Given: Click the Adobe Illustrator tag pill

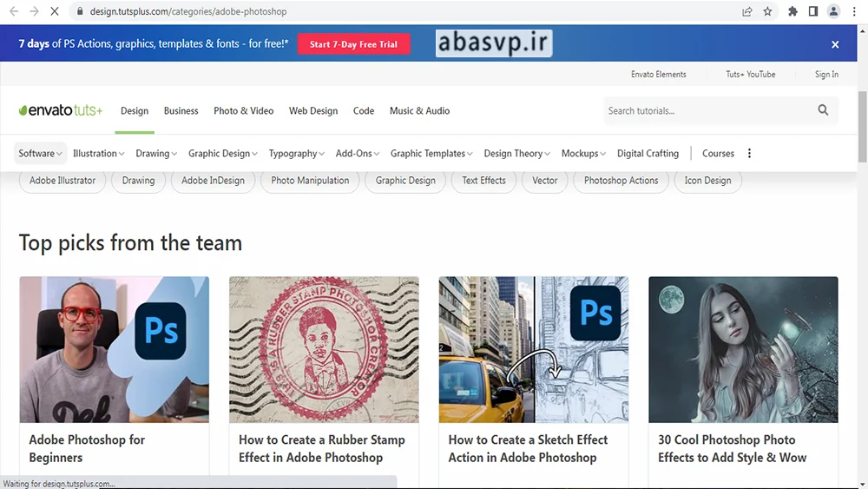Looking at the screenshot, I should pyautogui.click(x=62, y=181).
